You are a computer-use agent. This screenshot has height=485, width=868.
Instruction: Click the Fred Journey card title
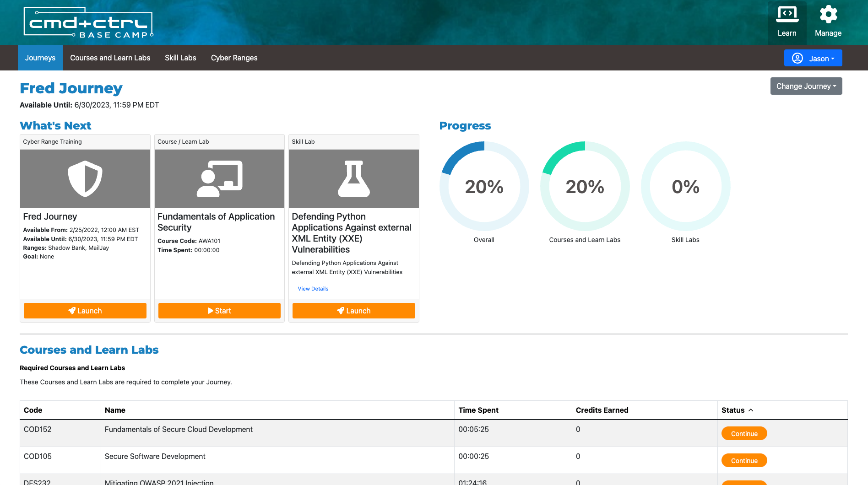coord(50,216)
